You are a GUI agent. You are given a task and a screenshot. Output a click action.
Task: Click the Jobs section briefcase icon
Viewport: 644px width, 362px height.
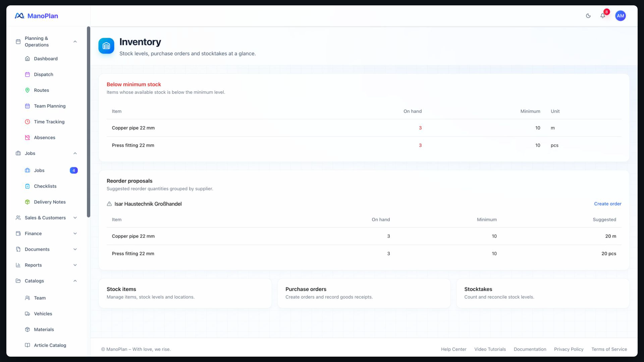pyautogui.click(x=18, y=153)
